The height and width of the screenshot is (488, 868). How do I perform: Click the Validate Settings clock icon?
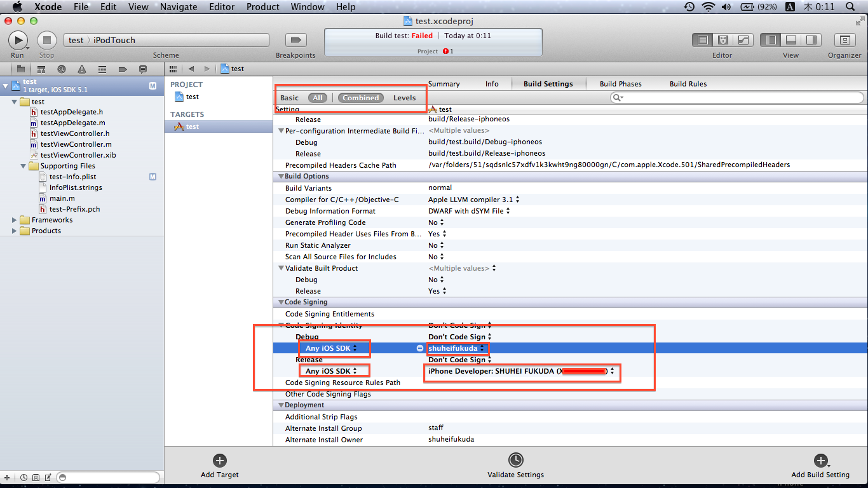coord(516,460)
